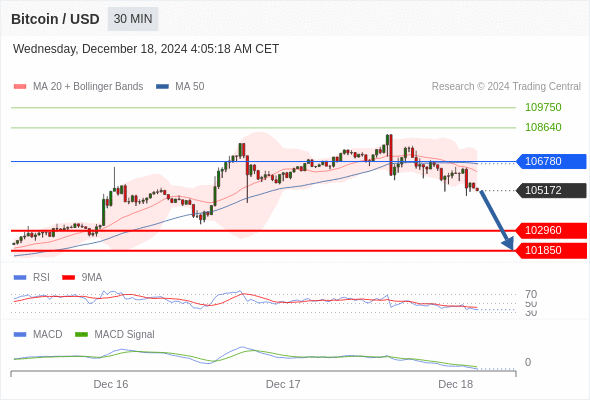Click the 102960 red support label
Viewport: 590px width, 400px height.
pos(551,230)
